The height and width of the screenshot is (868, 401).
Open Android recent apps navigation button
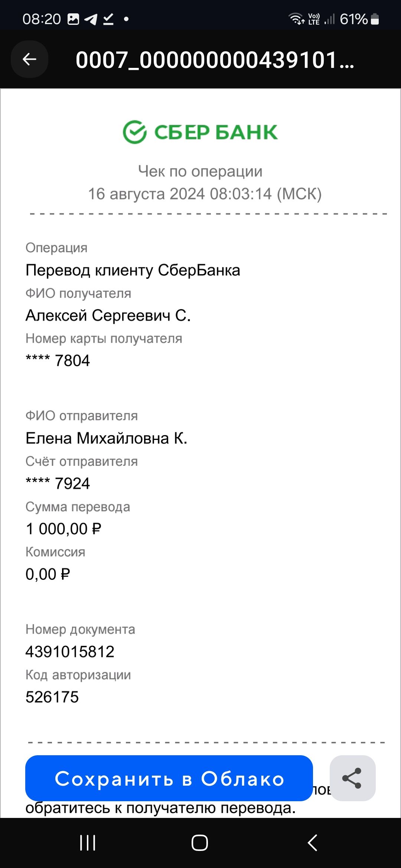(88, 843)
